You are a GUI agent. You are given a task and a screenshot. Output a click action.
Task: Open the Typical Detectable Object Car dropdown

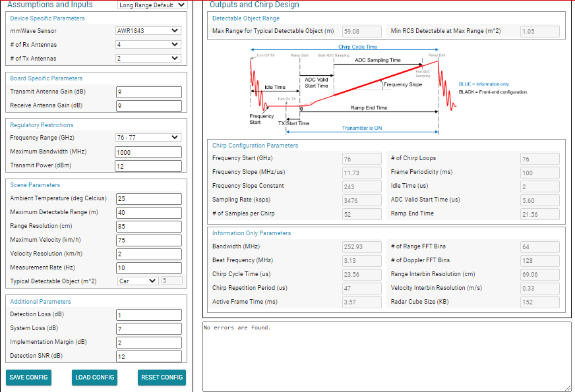click(138, 281)
